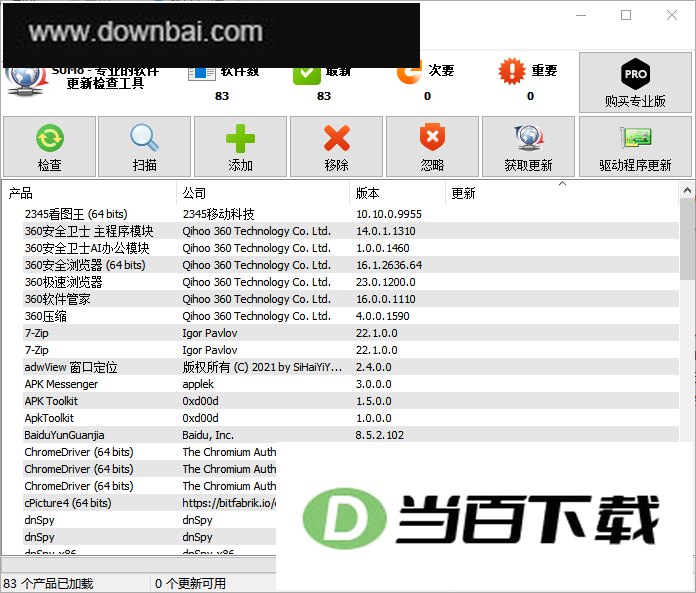This screenshot has height=593, width=696.
Task: Click version 10.10.0.9955 cell
Action: pos(388,214)
